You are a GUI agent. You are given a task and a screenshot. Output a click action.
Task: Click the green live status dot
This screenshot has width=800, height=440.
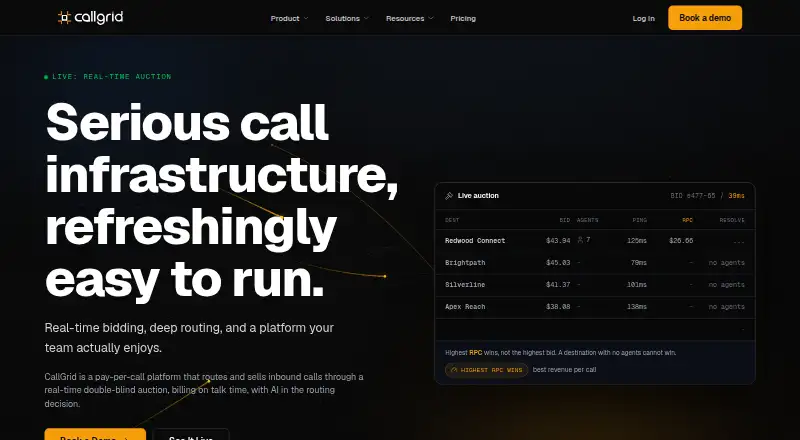click(x=46, y=77)
